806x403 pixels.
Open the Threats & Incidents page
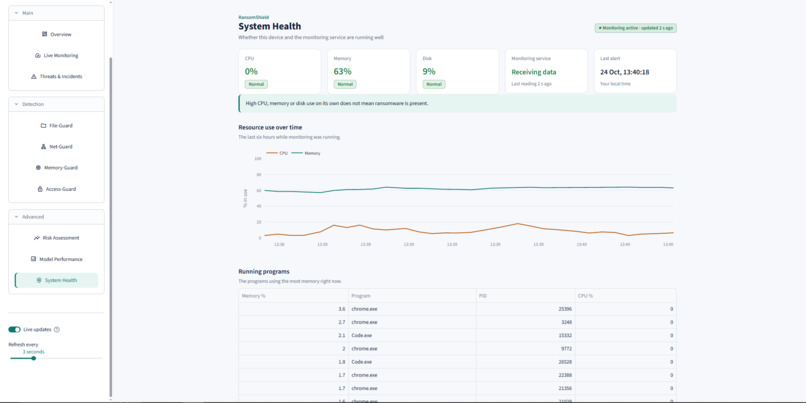tap(57, 77)
